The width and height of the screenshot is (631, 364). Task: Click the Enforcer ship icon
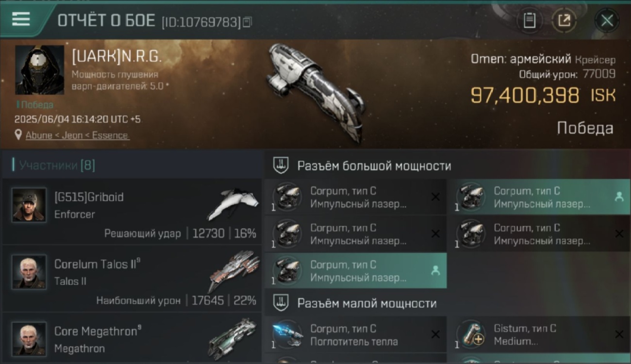click(x=233, y=204)
